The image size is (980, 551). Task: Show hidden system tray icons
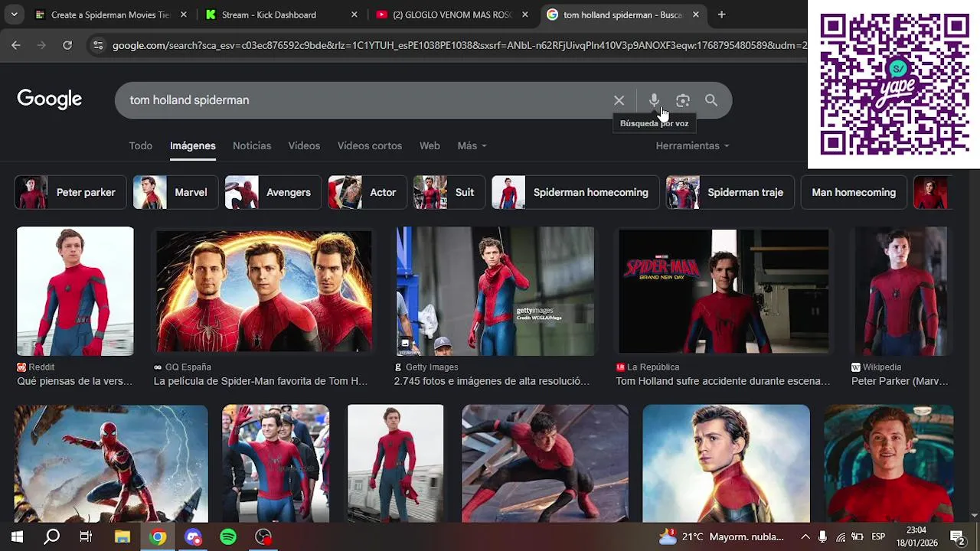(805, 537)
